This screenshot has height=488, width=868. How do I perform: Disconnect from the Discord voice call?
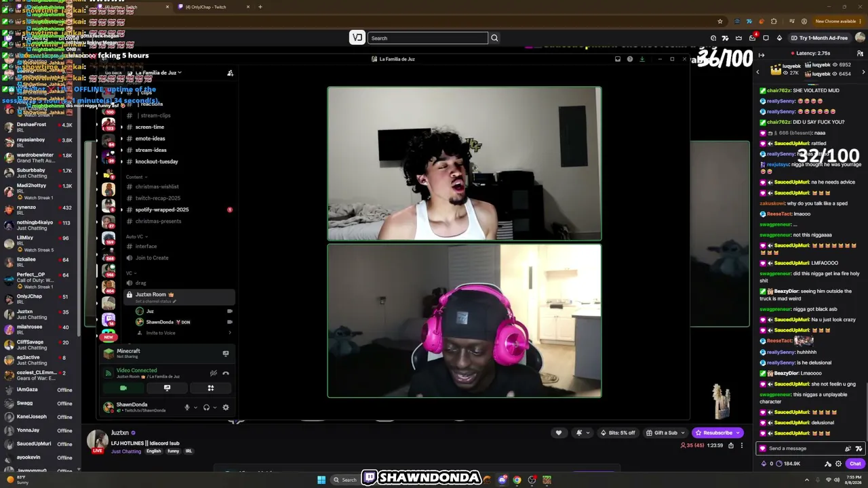(226, 373)
